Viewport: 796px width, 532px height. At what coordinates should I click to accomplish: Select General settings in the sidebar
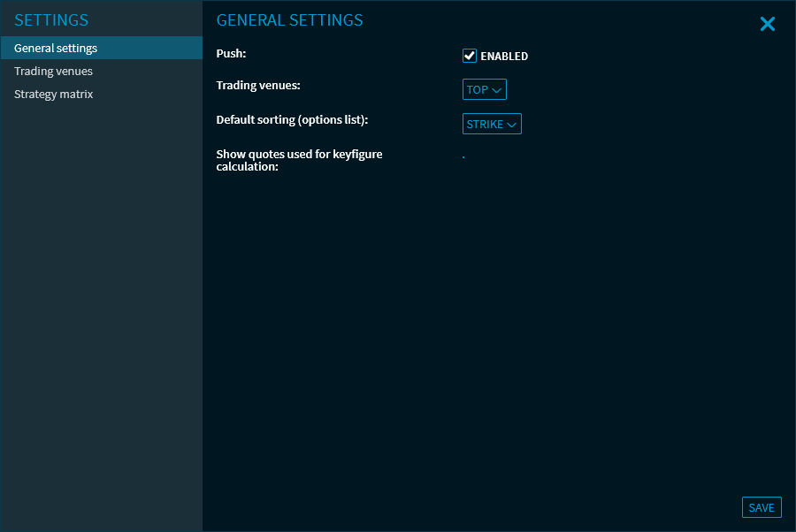tap(56, 49)
